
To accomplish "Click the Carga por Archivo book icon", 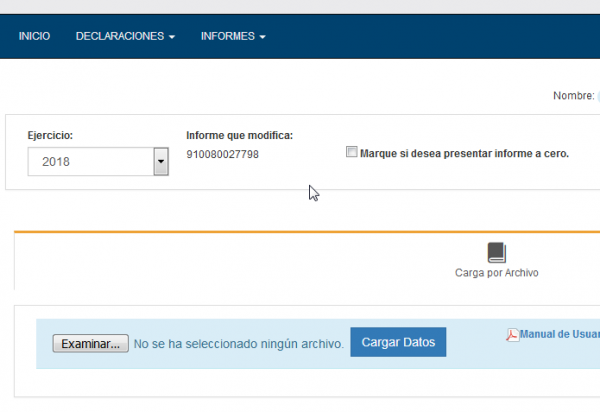I will pyautogui.click(x=497, y=252).
